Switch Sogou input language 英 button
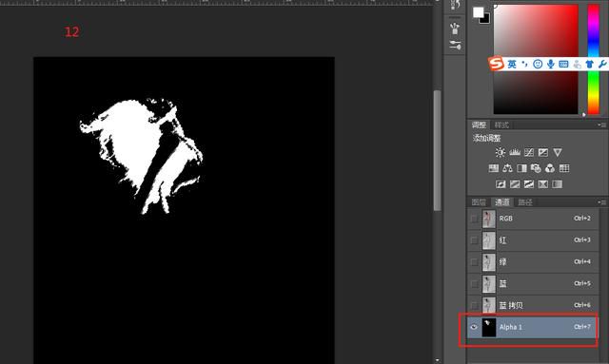Screen dimensions: 609x364 coord(512,64)
